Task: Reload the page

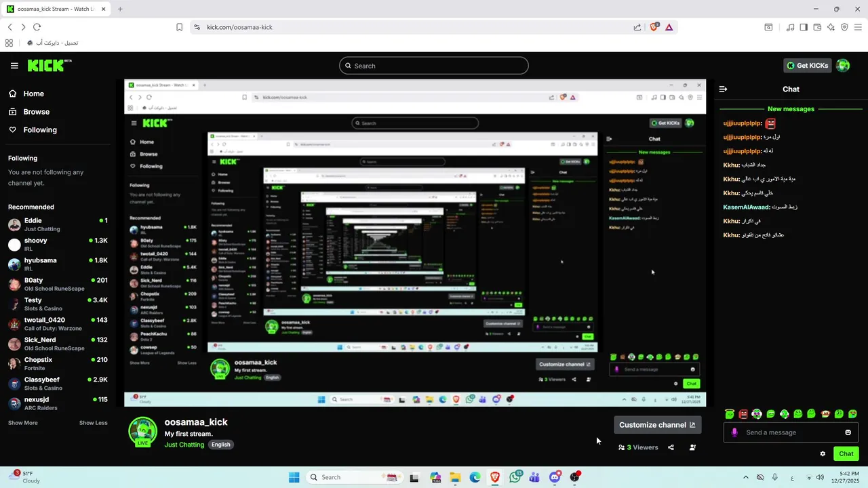Action: 37,27
